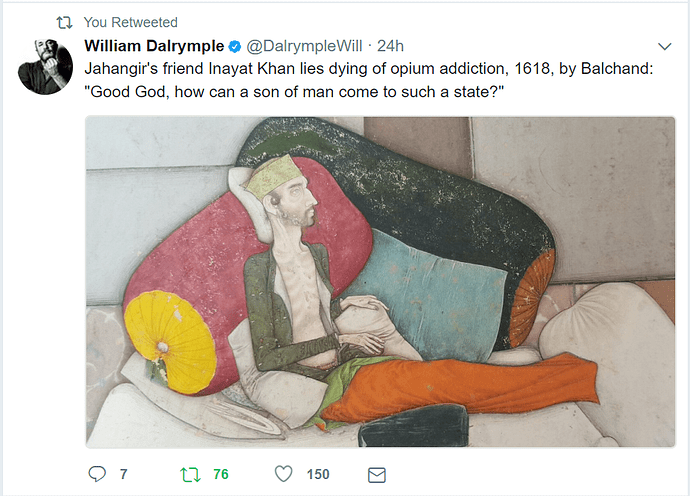
Task: Click the You Retweeted label
Action: 131,22
